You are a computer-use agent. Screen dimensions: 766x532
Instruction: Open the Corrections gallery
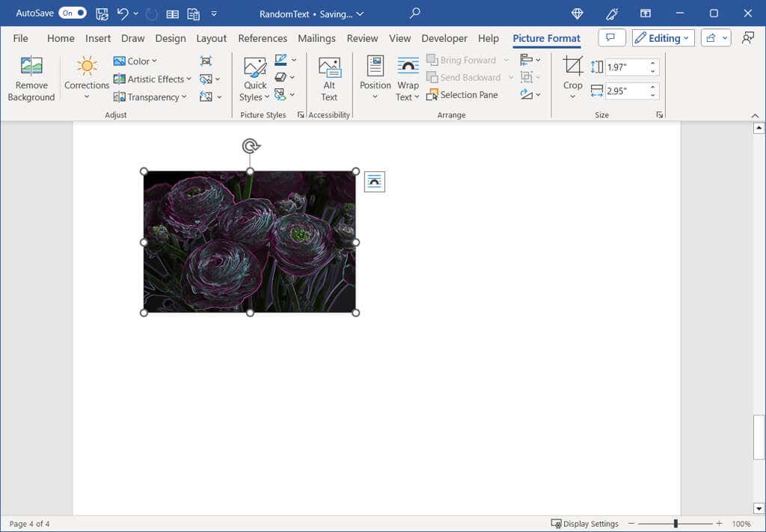[x=87, y=78]
